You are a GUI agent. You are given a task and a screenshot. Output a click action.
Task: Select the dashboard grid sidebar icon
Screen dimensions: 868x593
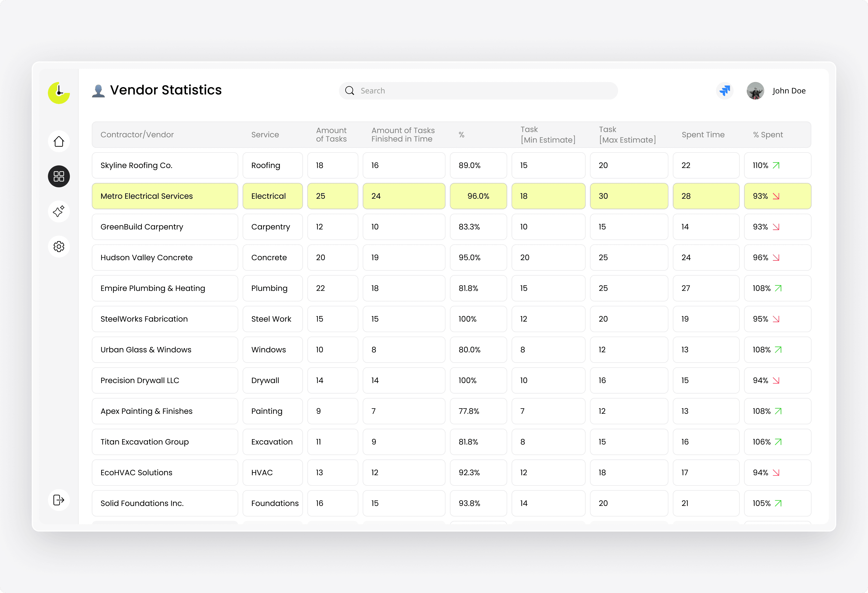pos(59,176)
